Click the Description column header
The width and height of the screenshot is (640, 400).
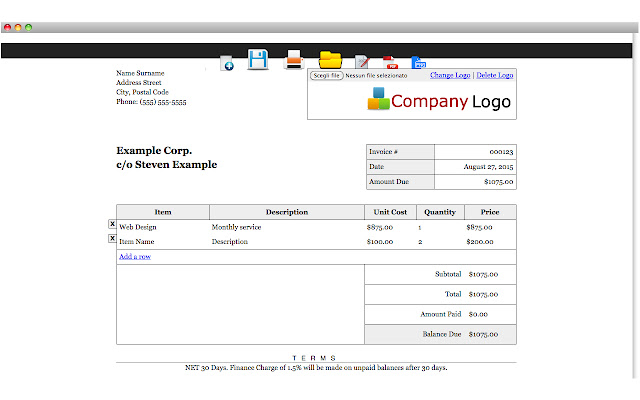click(x=287, y=212)
